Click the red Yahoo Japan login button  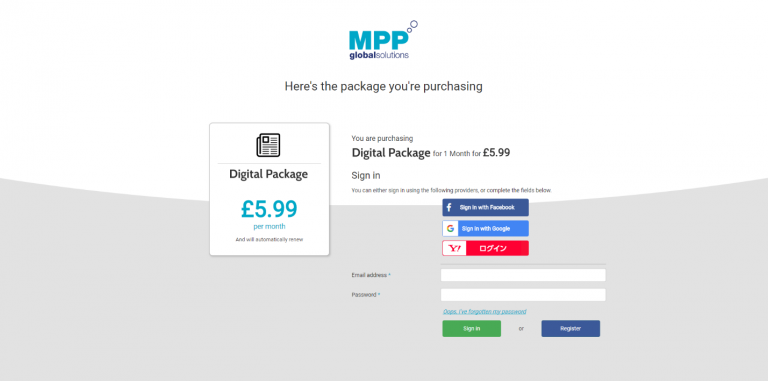pos(485,248)
